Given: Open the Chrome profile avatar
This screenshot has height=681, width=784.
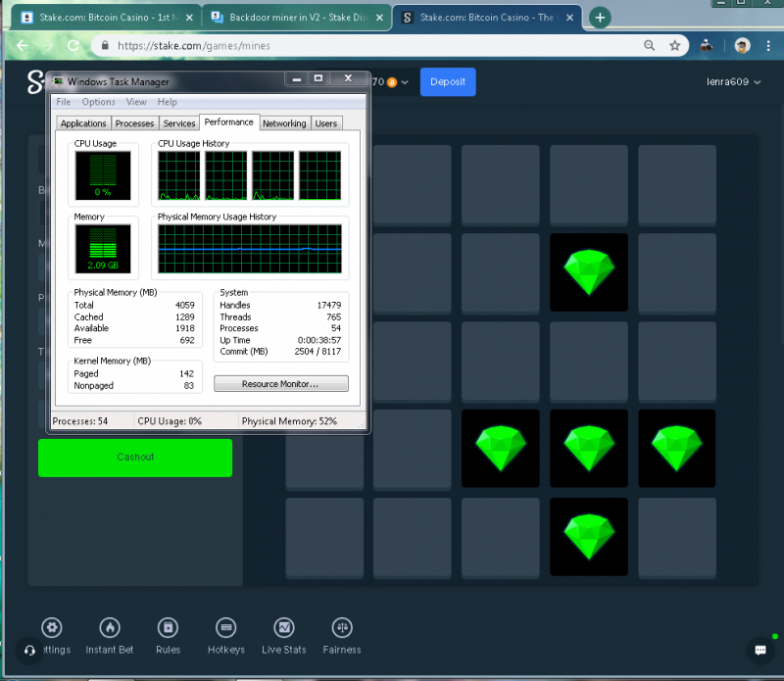Looking at the screenshot, I should coord(742,45).
